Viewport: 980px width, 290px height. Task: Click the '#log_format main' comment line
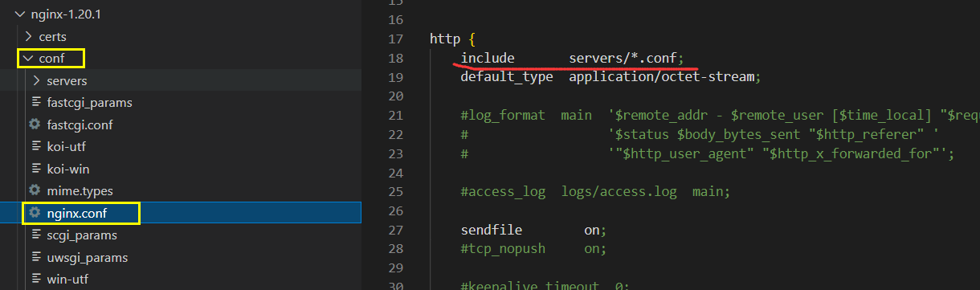(720, 116)
